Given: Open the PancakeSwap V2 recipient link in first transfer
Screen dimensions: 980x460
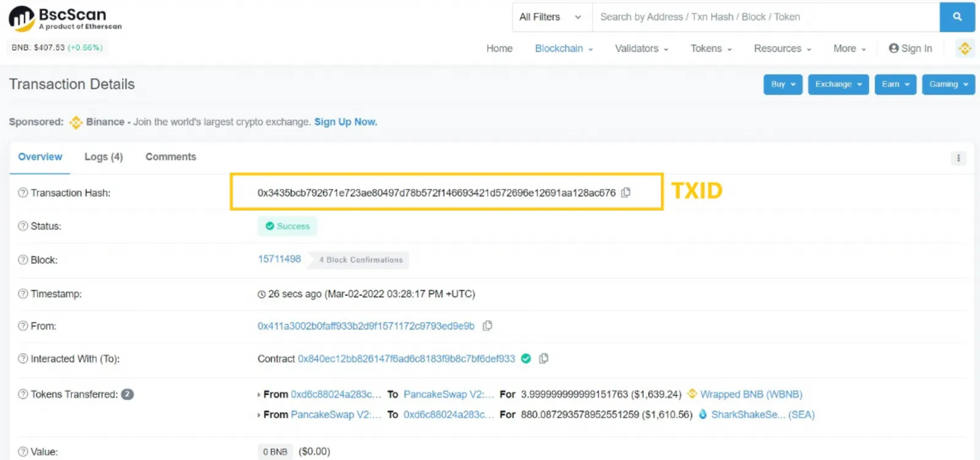Looking at the screenshot, I should click(x=449, y=394).
